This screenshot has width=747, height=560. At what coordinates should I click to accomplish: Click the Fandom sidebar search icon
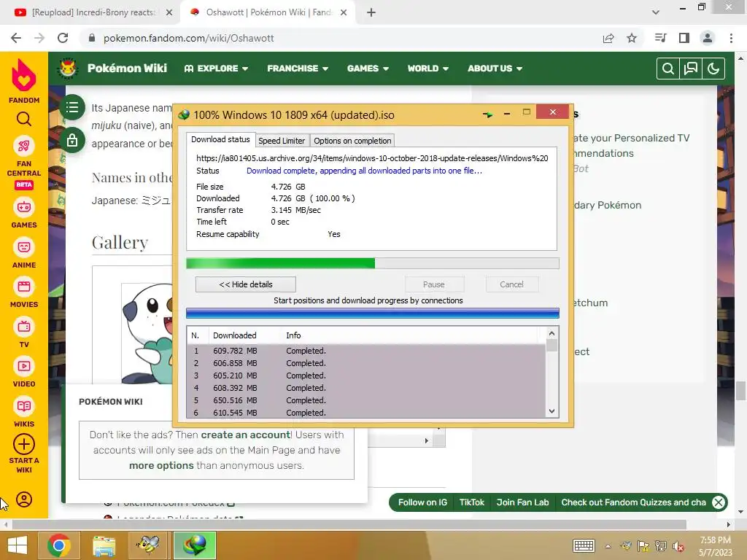pos(24,119)
